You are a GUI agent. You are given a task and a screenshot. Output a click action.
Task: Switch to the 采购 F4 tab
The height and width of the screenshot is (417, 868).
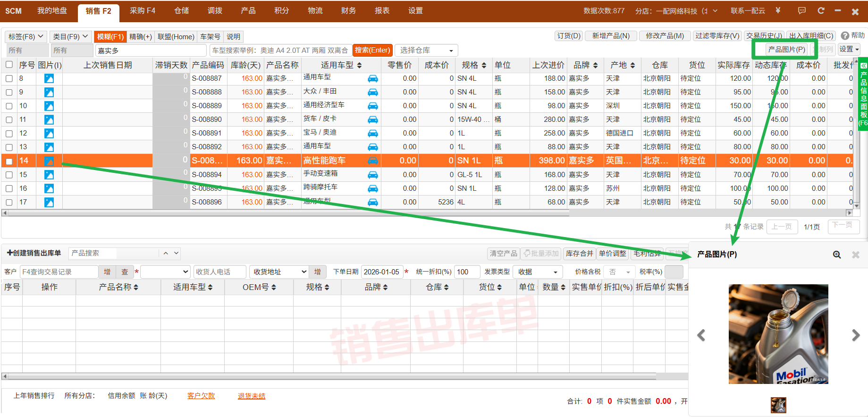click(x=142, y=11)
